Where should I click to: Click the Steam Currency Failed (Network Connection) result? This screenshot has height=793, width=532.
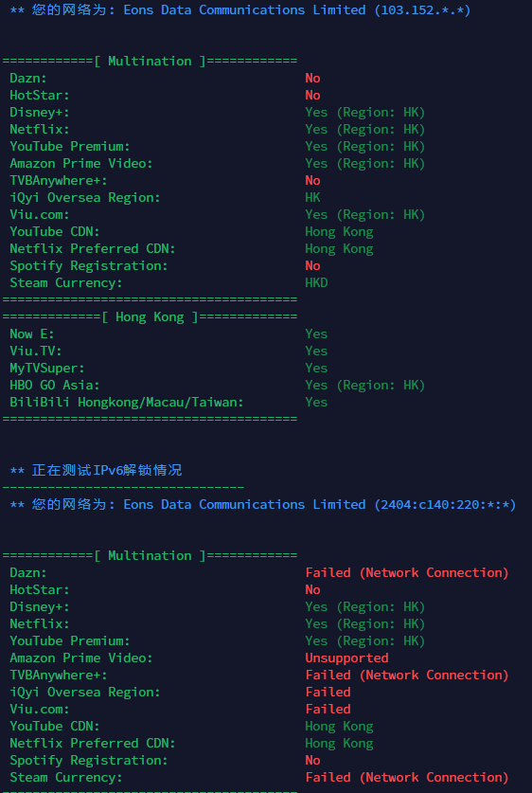[x=407, y=777]
